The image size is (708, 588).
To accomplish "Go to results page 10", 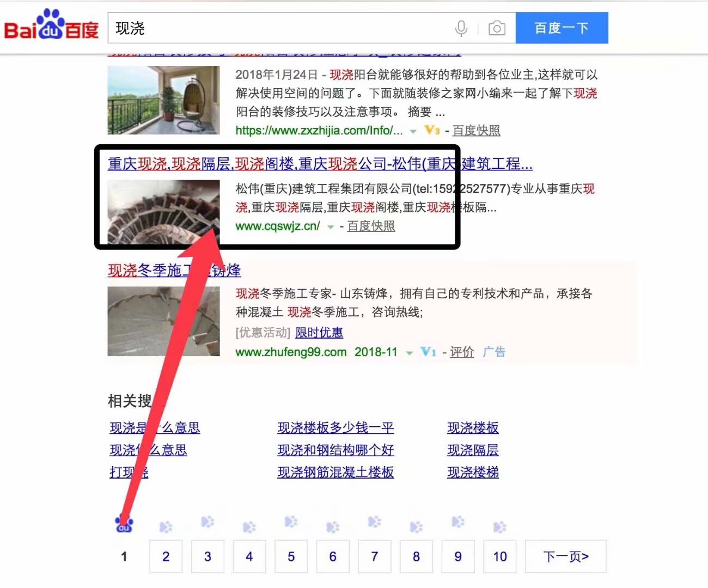I will tap(500, 556).
